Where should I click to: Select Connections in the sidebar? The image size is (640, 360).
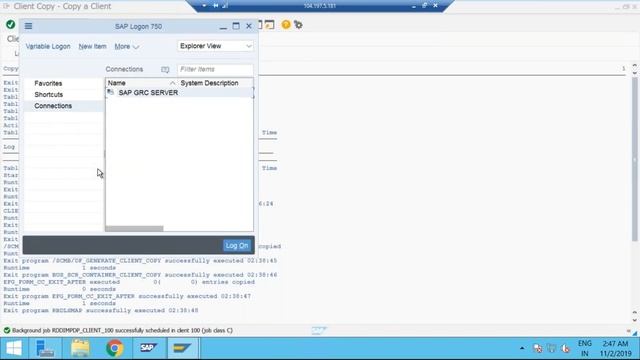(x=53, y=106)
